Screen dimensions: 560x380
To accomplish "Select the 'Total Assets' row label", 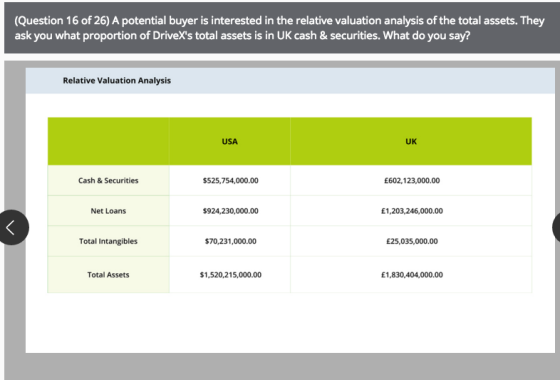I will tap(108, 275).
